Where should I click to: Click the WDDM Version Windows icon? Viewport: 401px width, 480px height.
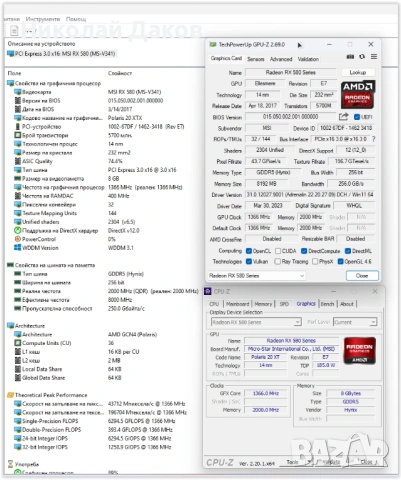[18, 248]
